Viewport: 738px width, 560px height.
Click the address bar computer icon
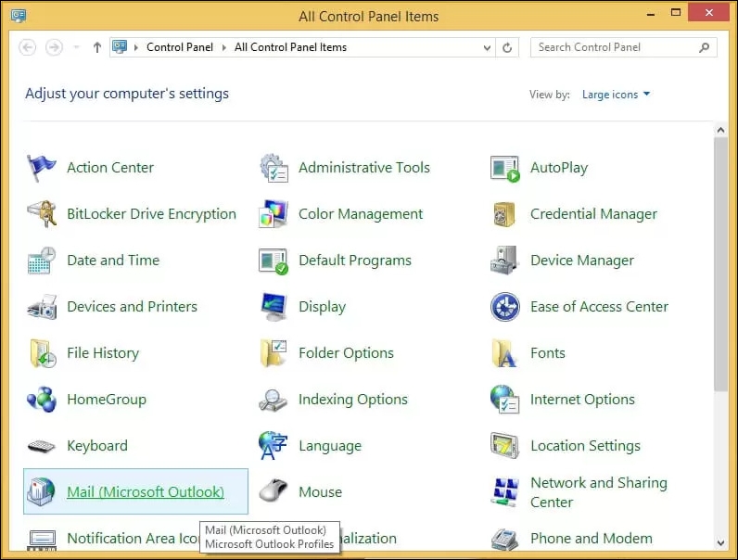(x=120, y=47)
